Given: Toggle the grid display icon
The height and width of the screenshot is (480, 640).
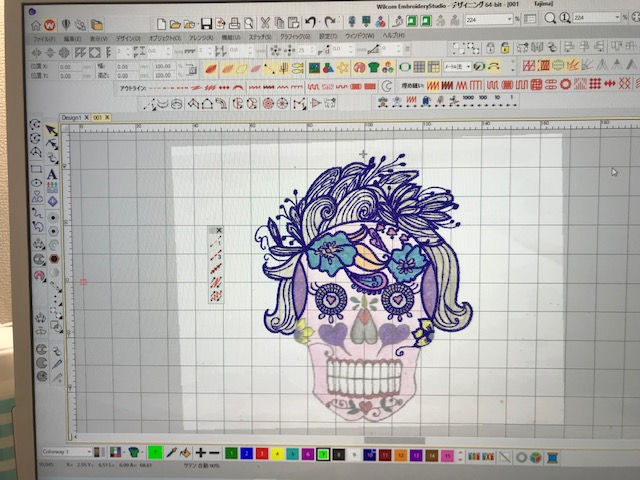Looking at the screenshot, I should coord(419,67).
